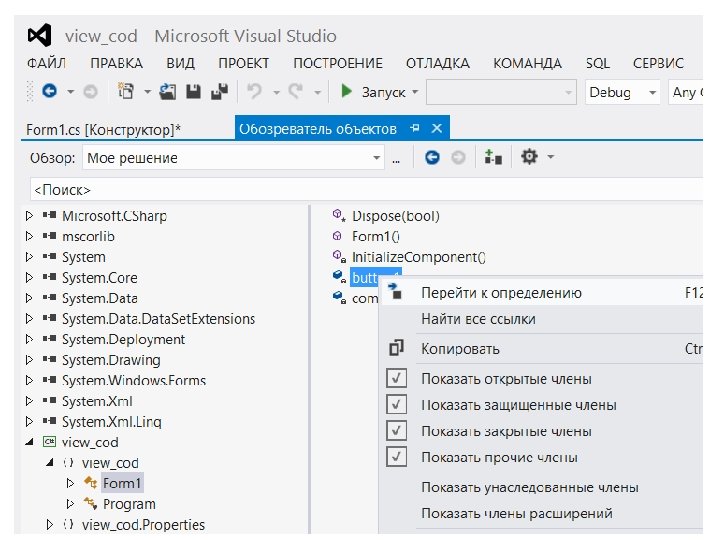This screenshot has width=720, height=540.
Task: Expand the mscorlib node
Action: (x=29, y=236)
